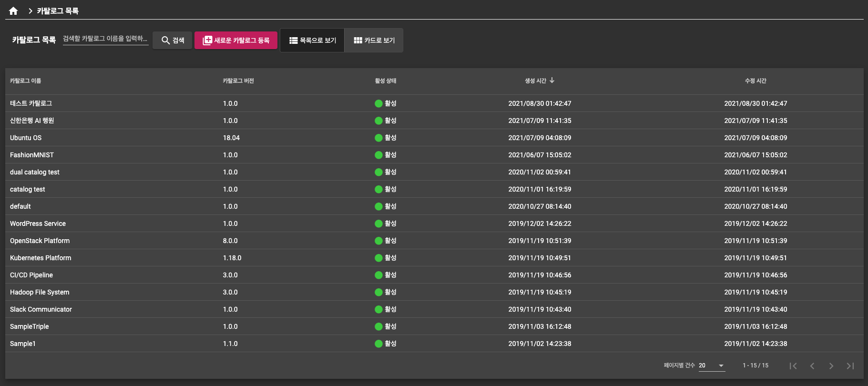Jump to last page arrow
The height and width of the screenshot is (386, 868).
tap(850, 366)
